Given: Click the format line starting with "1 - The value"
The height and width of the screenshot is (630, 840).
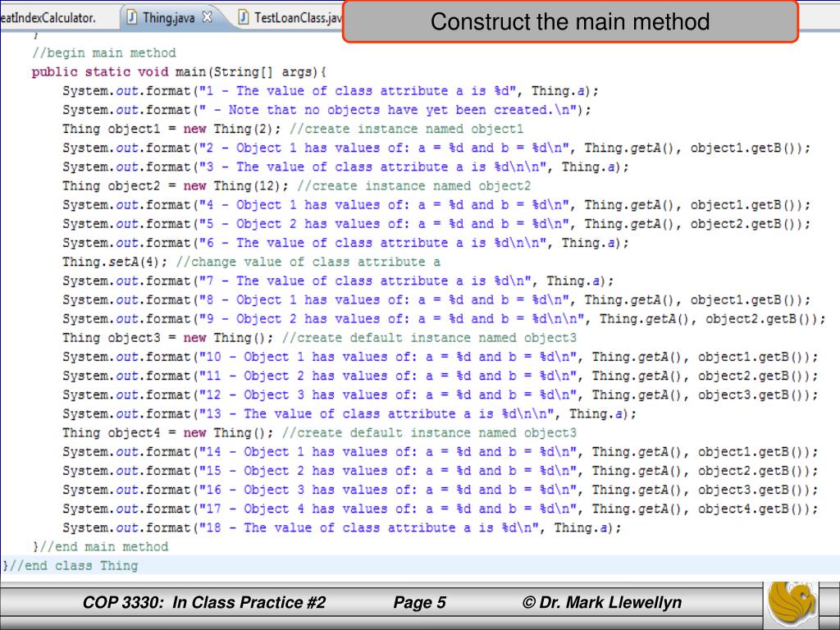Looking at the screenshot, I should (x=331, y=91).
